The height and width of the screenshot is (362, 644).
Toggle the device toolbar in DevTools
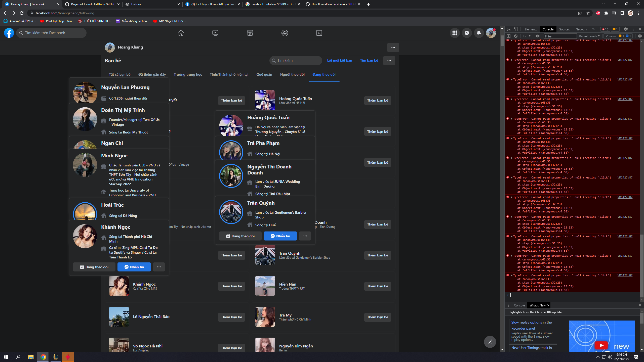tap(515, 29)
